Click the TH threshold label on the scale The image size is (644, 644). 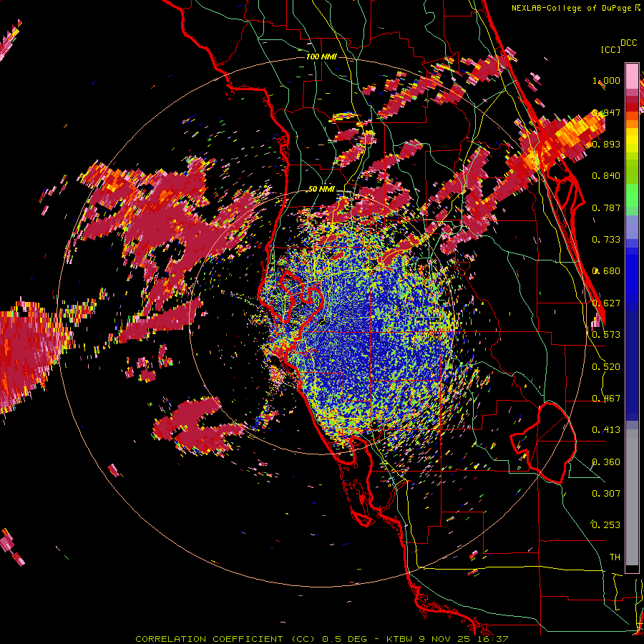coord(615,557)
